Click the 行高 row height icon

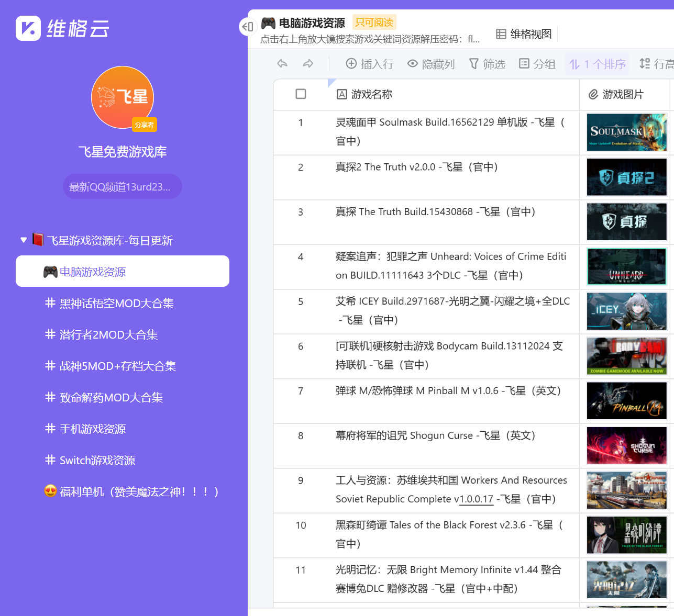(645, 64)
